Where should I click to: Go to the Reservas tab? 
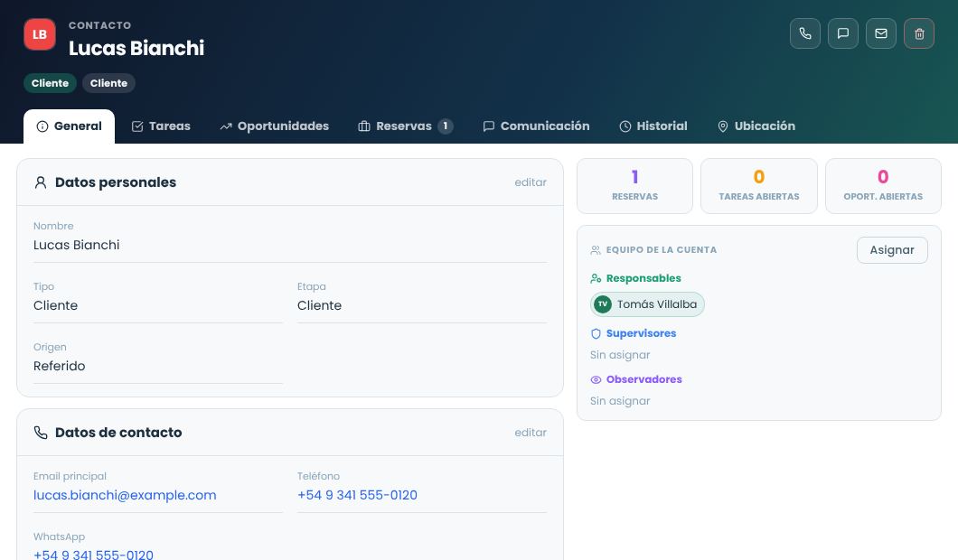click(405, 126)
